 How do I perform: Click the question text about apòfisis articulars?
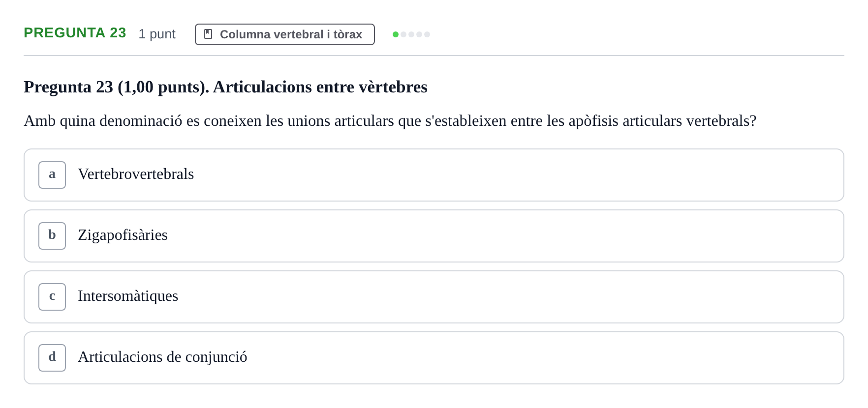(x=390, y=120)
